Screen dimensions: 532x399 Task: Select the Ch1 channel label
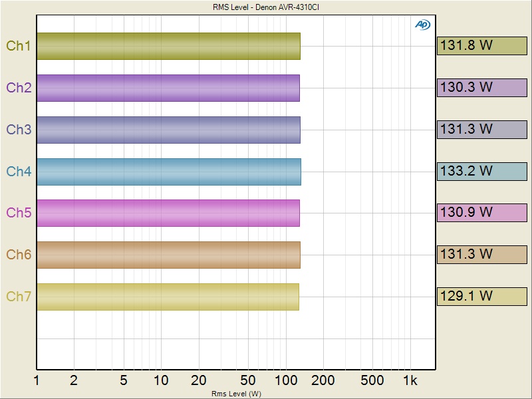click(19, 46)
